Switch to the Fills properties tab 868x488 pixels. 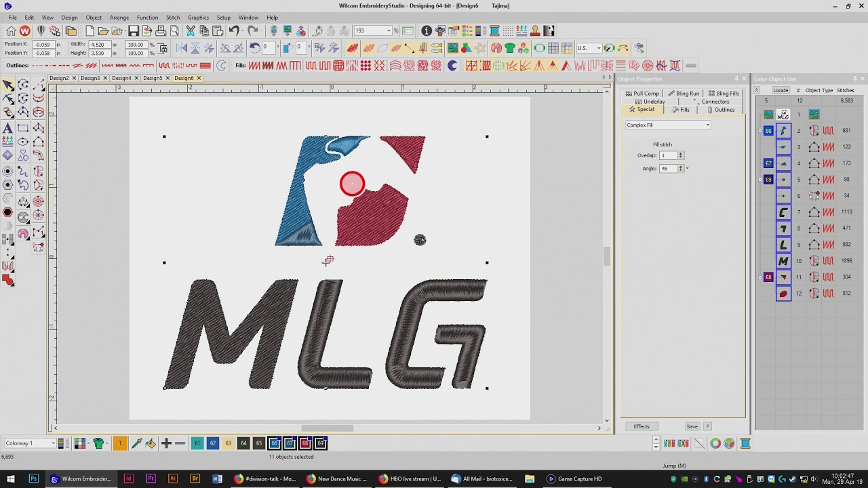pyautogui.click(x=681, y=110)
